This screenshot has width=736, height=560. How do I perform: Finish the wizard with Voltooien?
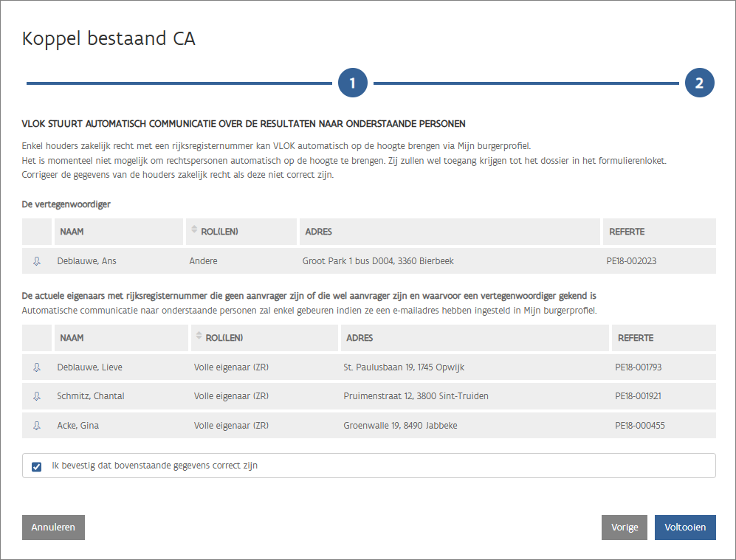685,528
